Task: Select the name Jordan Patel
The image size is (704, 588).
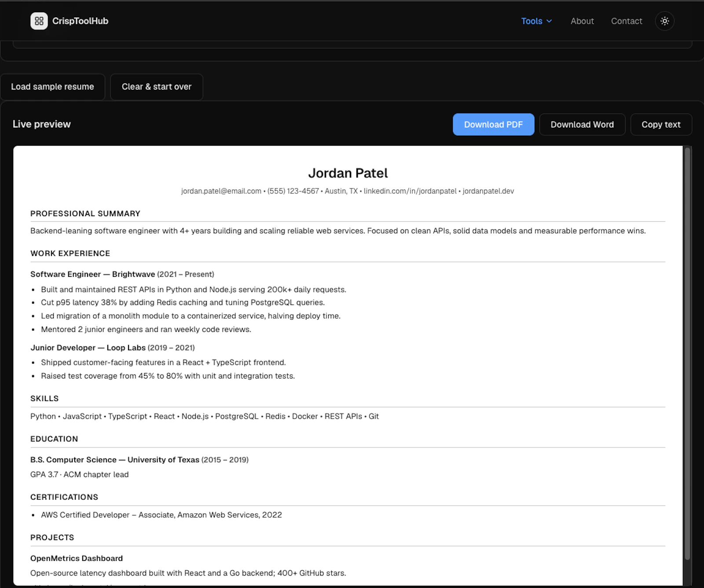Action: (x=348, y=173)
